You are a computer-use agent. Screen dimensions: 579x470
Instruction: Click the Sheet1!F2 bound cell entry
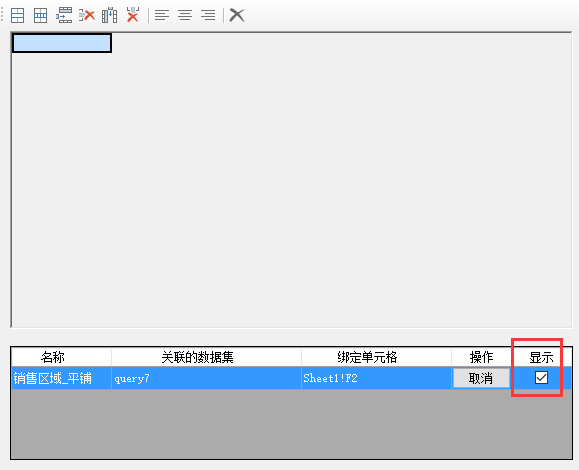click(x=376, y=378)
